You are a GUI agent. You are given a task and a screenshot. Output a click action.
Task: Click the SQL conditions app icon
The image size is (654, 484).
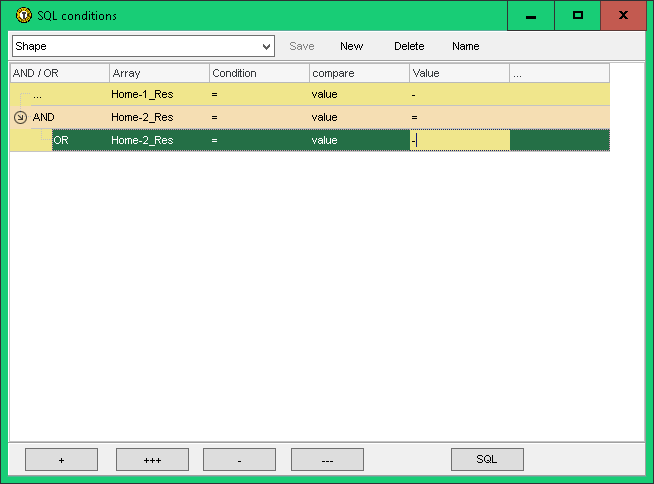[22, 16]
